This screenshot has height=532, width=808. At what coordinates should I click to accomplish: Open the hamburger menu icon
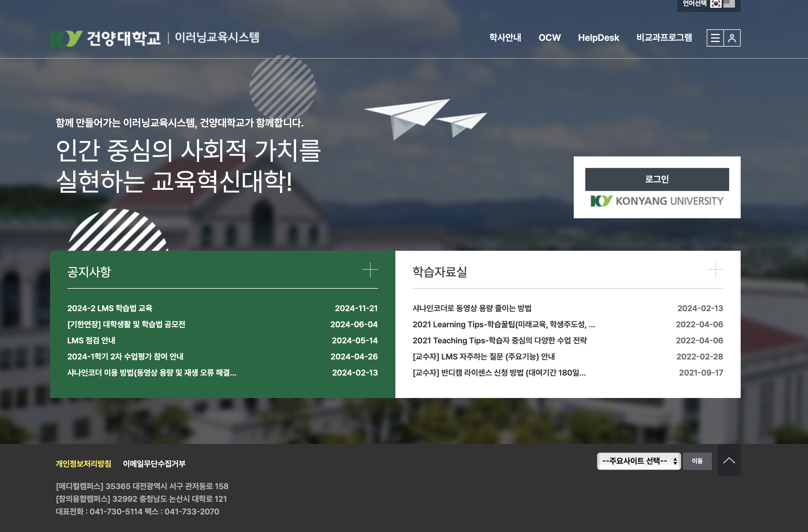click(x=715, y=38)
